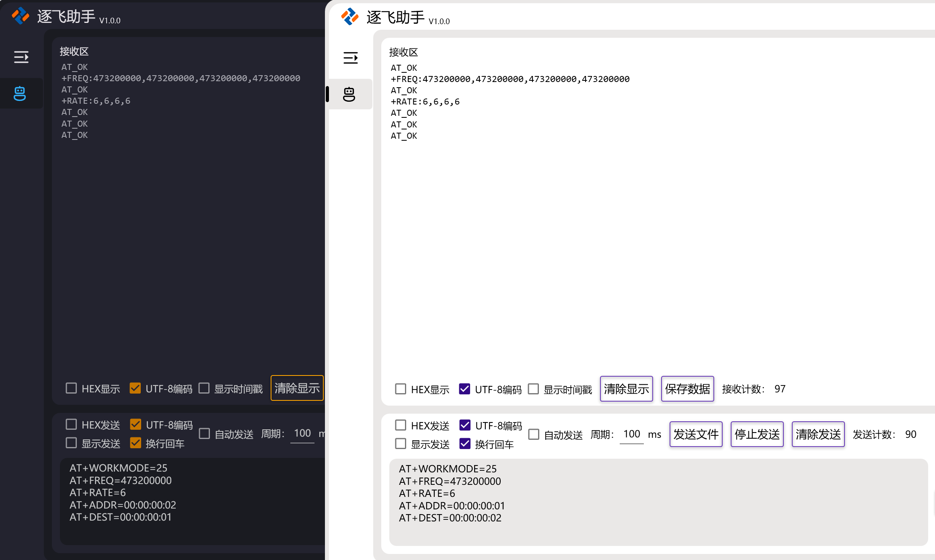The image size is (935, 560).
Task: Click the 发送文件 button
Action: 696,434
